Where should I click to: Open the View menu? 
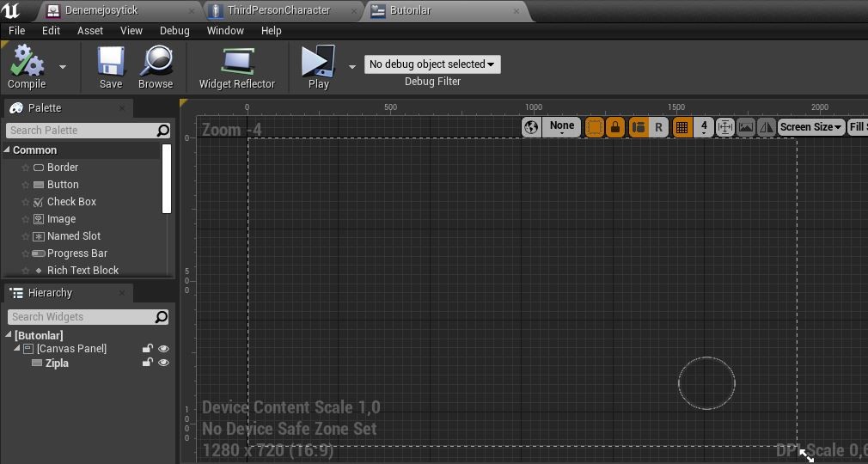(x=131, y=30)
